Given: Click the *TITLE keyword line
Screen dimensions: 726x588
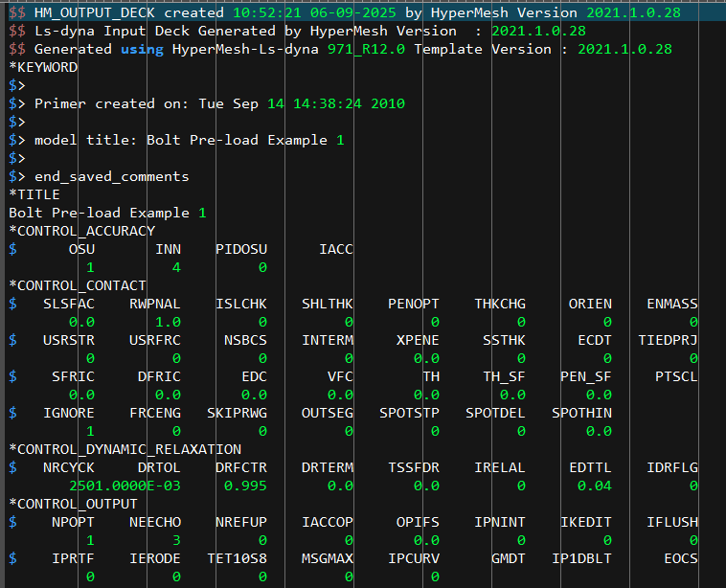Looking at the screenshot, I should [34, 194].
